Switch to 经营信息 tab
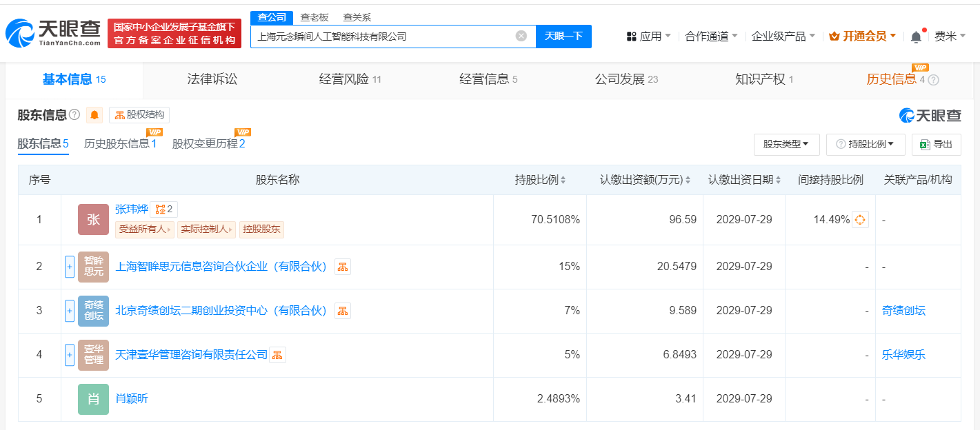 (x=488, y=80)
